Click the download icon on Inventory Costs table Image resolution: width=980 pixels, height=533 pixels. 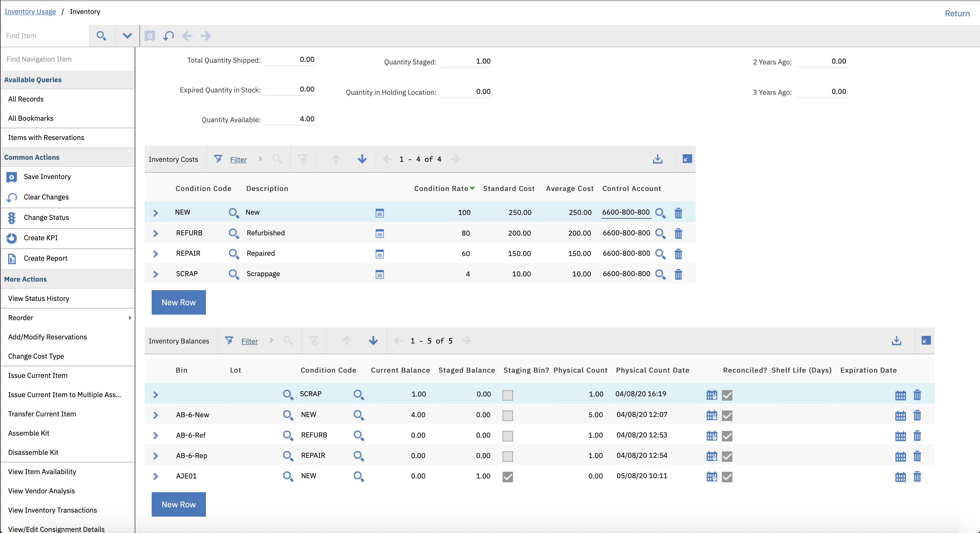tap(658, 159)
